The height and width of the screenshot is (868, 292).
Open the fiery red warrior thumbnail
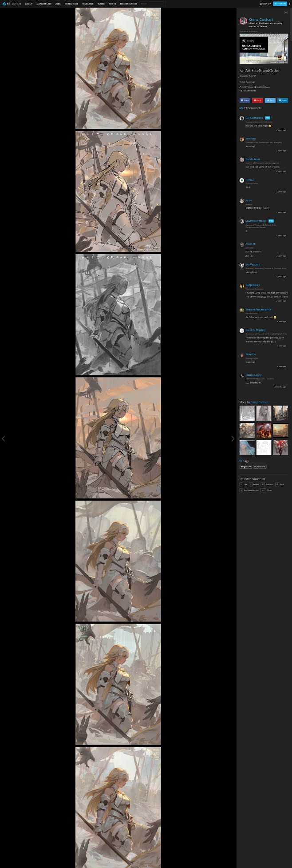264,430
